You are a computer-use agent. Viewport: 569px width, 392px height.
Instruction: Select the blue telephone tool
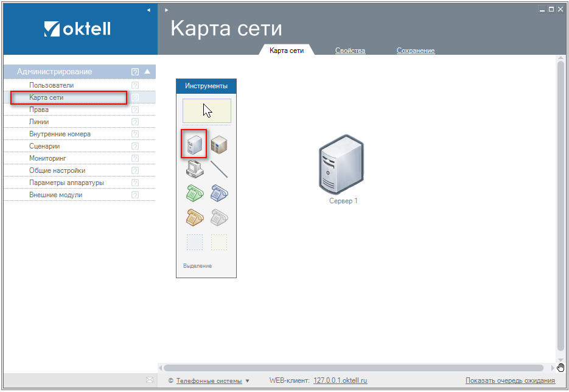(219, 193)
